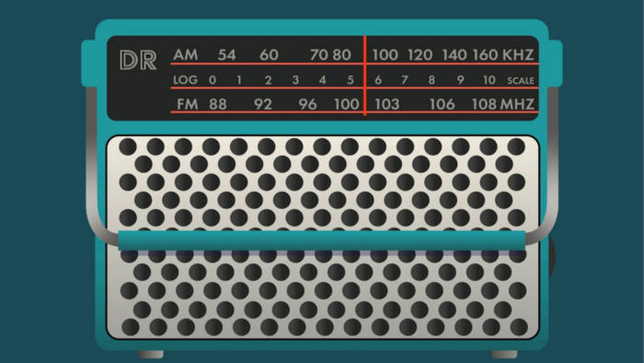
Task: Tune to 108 on the FM row
Action: pyautogui.click(x=484, y=104)
